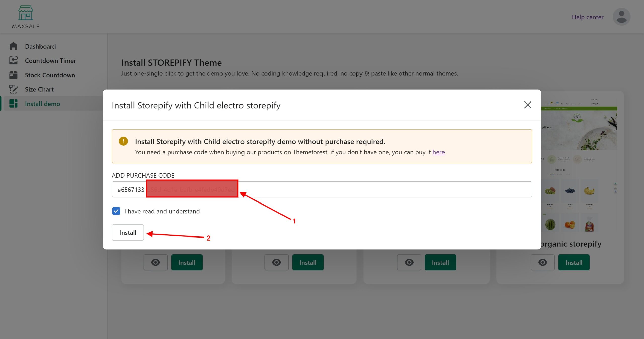
Task: Focus the Add Purchase Code field
Action: tap(322, 189)
